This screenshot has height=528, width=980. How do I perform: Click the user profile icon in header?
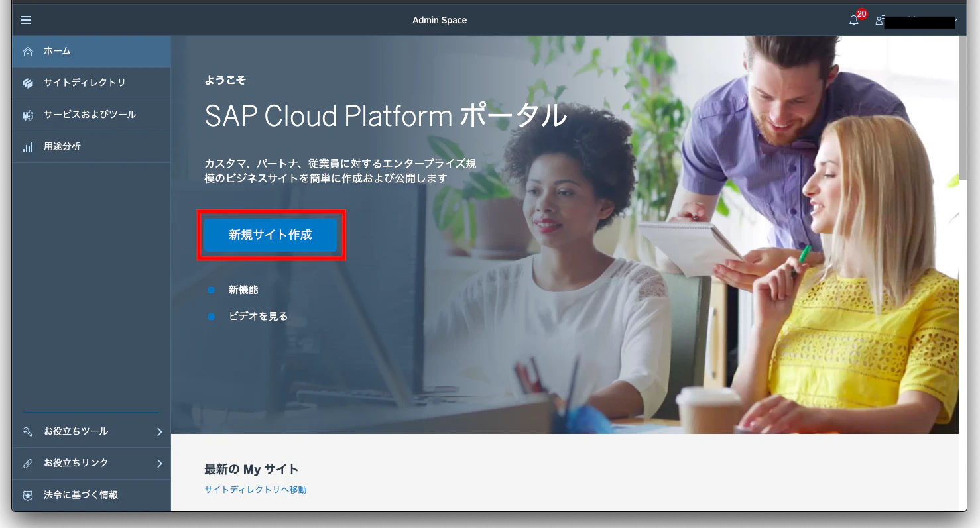[x=879, y=21]
